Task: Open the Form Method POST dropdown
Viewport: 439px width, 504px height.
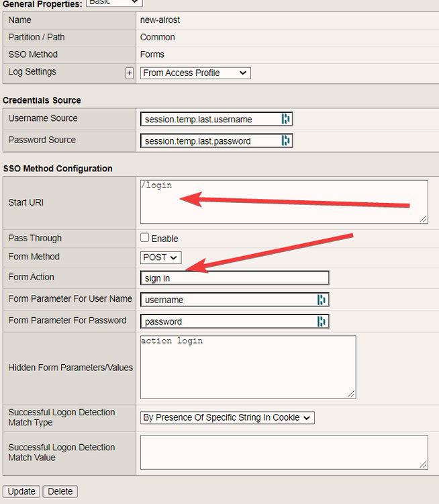Action: 160,257
